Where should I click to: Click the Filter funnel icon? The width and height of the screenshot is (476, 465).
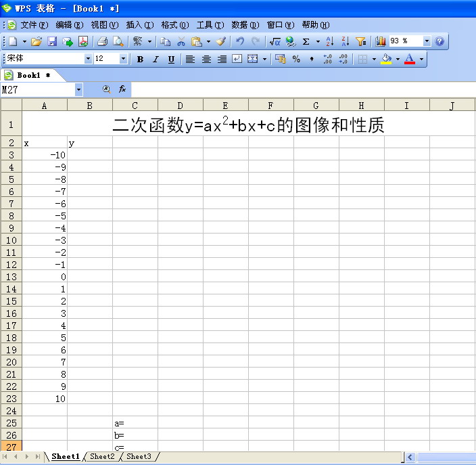coord(360,41)
